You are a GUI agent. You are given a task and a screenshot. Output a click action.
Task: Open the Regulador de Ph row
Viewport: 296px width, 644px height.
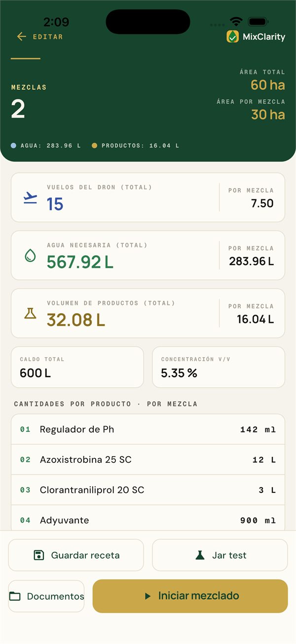pos(148,429)
